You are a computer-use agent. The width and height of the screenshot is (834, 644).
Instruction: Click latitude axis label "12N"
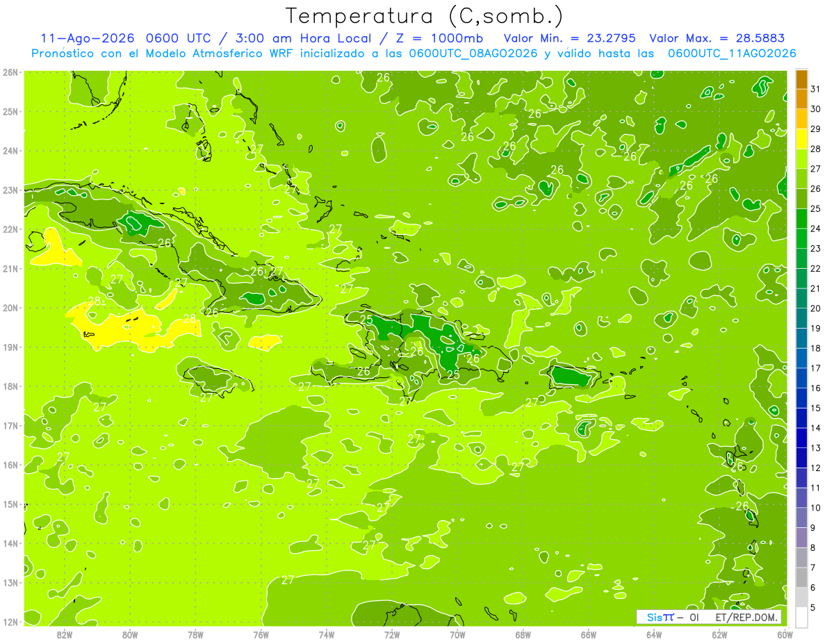(x=11, y=622)
